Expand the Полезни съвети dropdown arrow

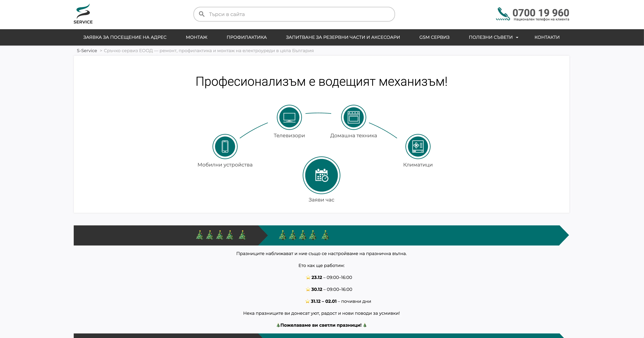(x=517, y=38)
